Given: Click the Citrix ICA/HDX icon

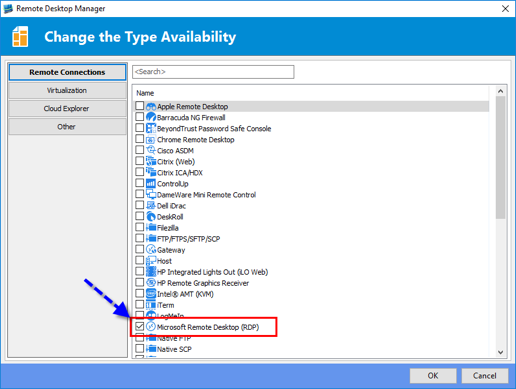Looking at the screenshot, I should pyautogui.click(x=151, y=173).
